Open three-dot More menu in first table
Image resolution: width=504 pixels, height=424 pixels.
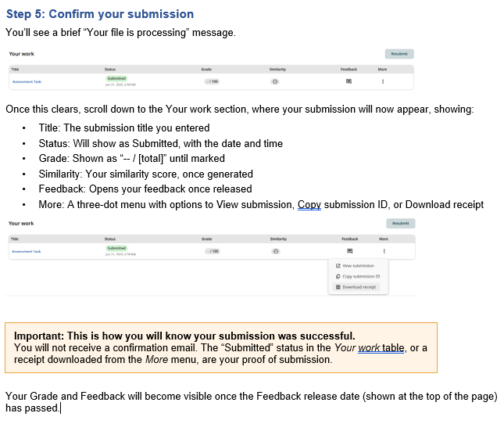383,81
